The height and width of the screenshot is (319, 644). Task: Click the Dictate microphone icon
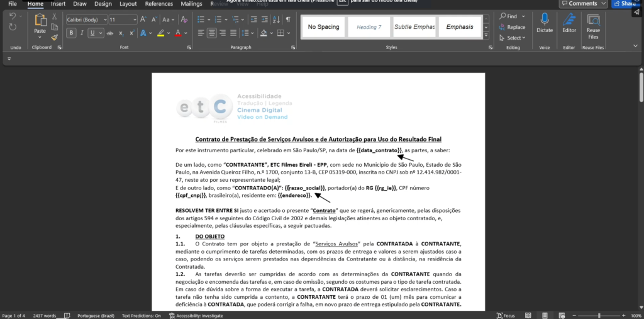point(544,20)
